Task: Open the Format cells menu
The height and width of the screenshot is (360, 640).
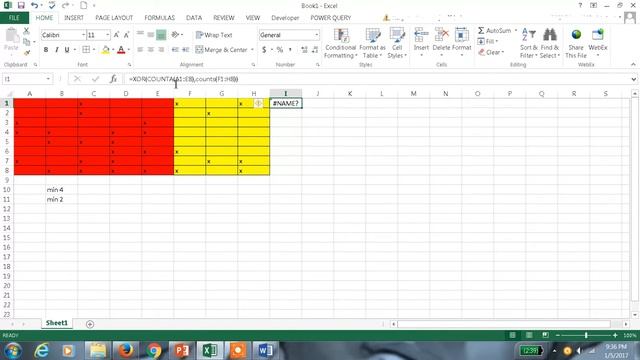Action: [x=462, y=41]
